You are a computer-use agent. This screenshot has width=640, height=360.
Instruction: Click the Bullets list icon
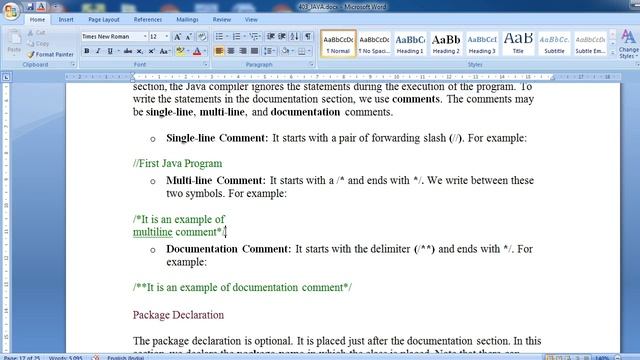click(x=219, y=37)
